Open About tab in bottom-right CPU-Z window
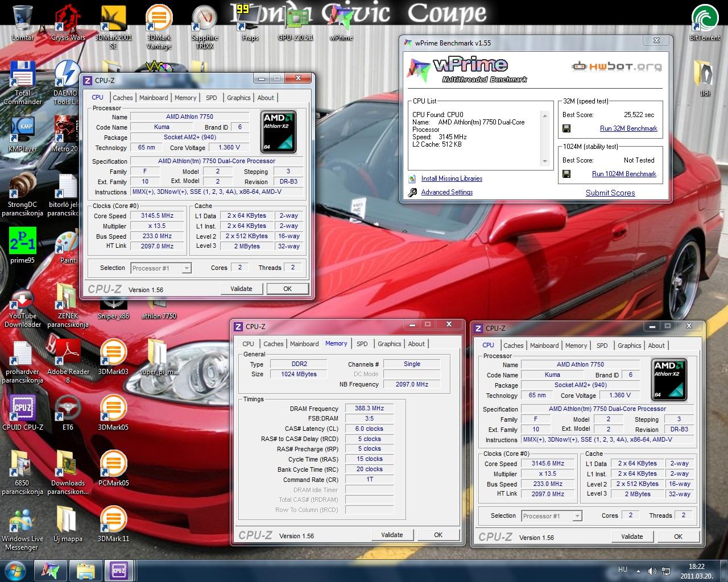Screen dimensions: 728x582 coord(656,346)
